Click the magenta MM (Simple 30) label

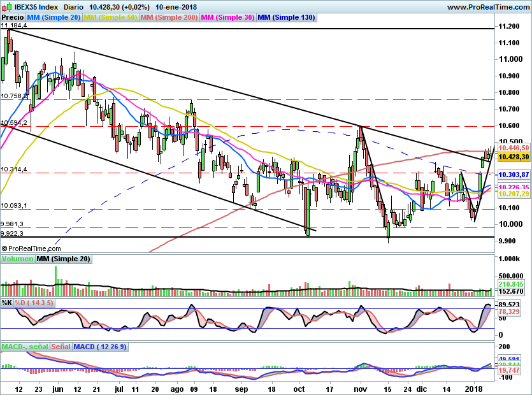point(227,18)
